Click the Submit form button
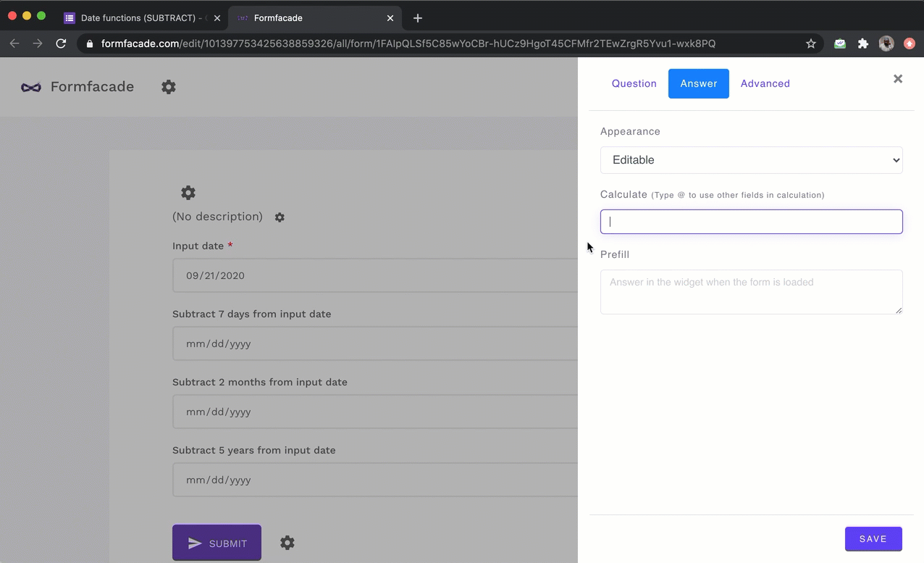Screen dimensions: 924x563 pyautogui.click(x=217, y=543)
